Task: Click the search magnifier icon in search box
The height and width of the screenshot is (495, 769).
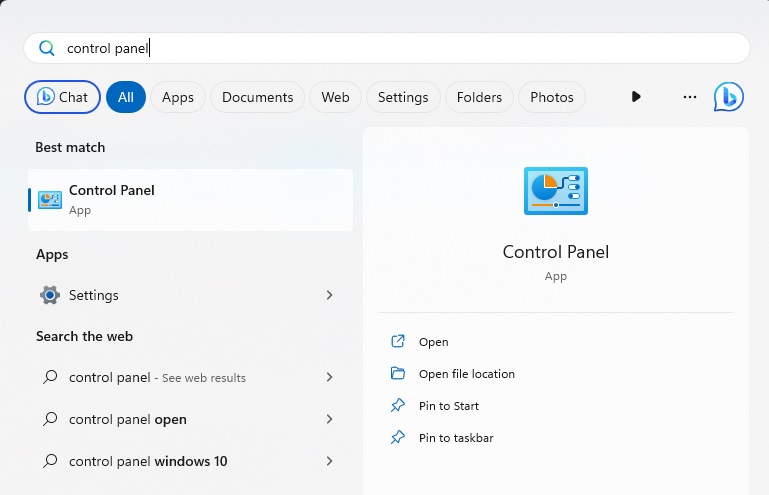Action: [x=47, y=48]
